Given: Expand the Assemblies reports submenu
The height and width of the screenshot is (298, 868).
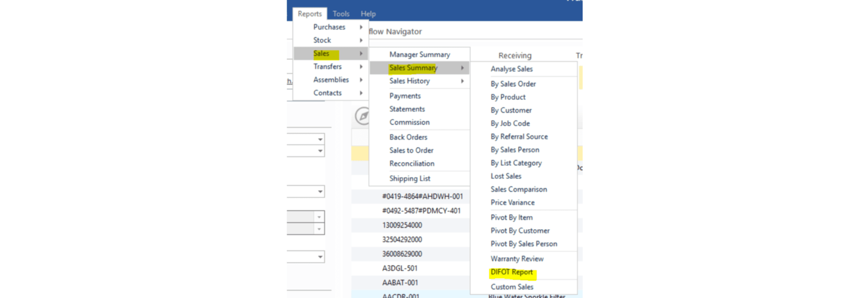Looking at the screenshot, I should (330, 80).
